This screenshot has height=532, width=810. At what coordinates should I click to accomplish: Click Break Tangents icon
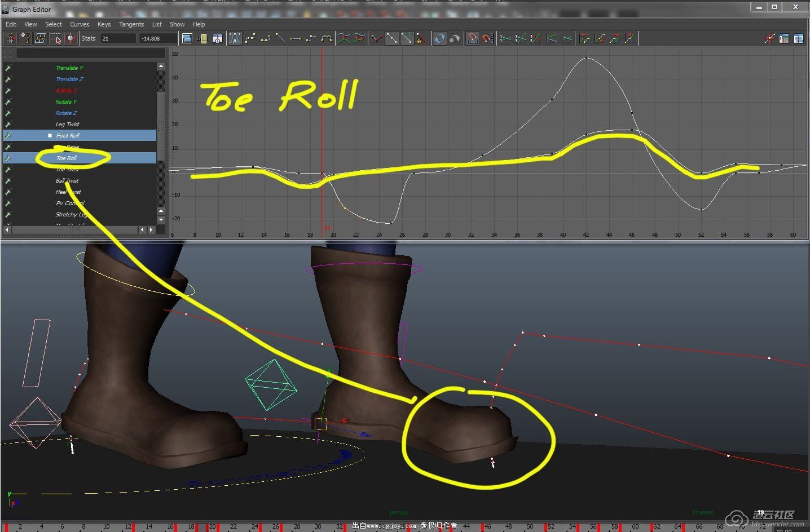[377, 38]
